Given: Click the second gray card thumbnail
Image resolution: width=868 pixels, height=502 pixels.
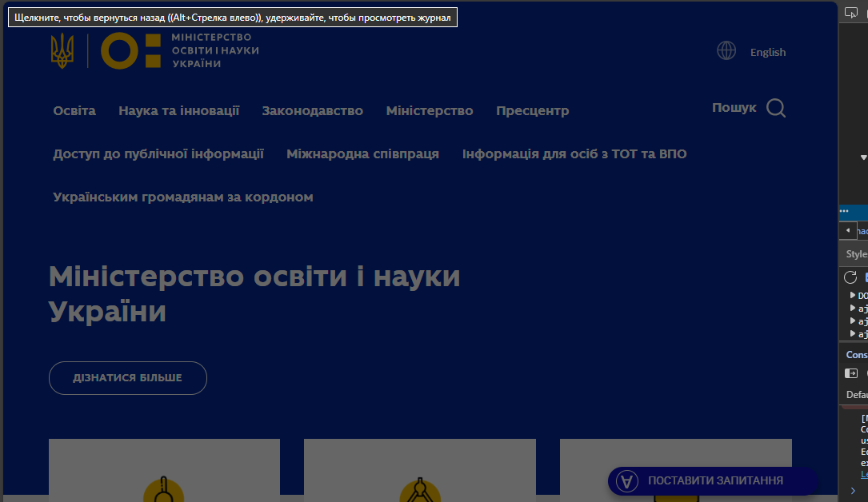Looking at the screenshot, I should tap(420, 471).
